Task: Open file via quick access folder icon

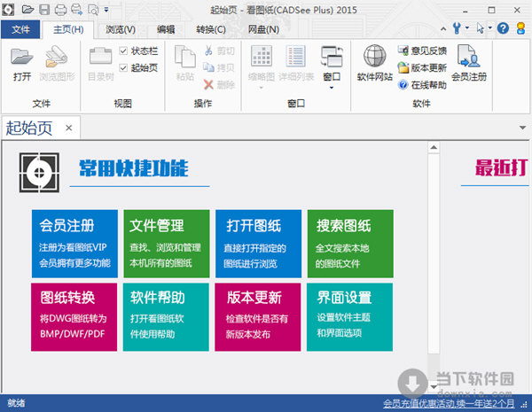Action: pyautogui.click(x=27, y=10)
